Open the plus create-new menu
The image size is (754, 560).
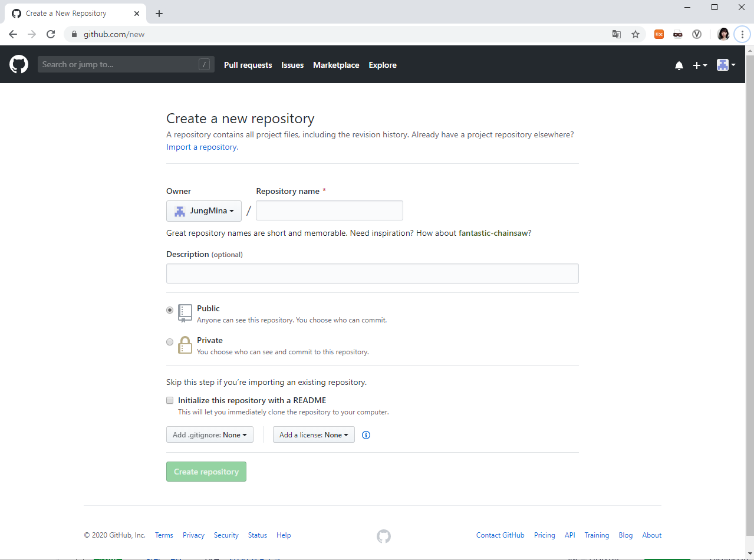pos(700,65)
